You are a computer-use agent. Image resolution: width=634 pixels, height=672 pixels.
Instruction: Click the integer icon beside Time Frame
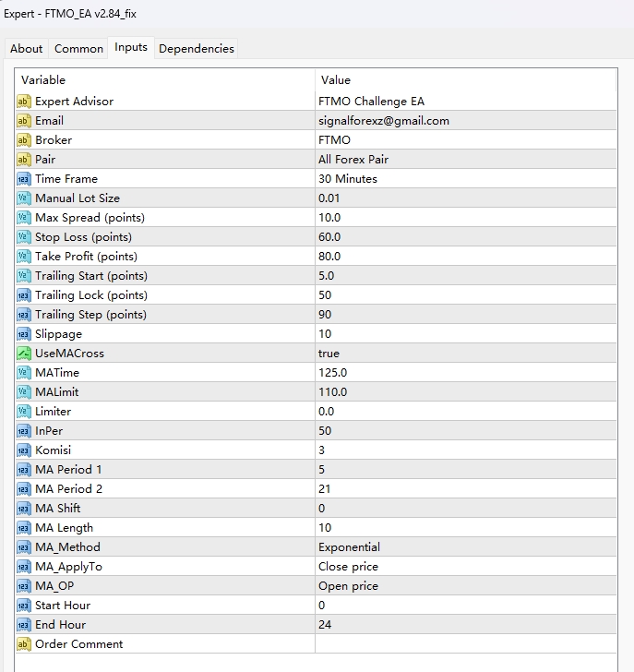pyautogui.click(x=24, y=179)
